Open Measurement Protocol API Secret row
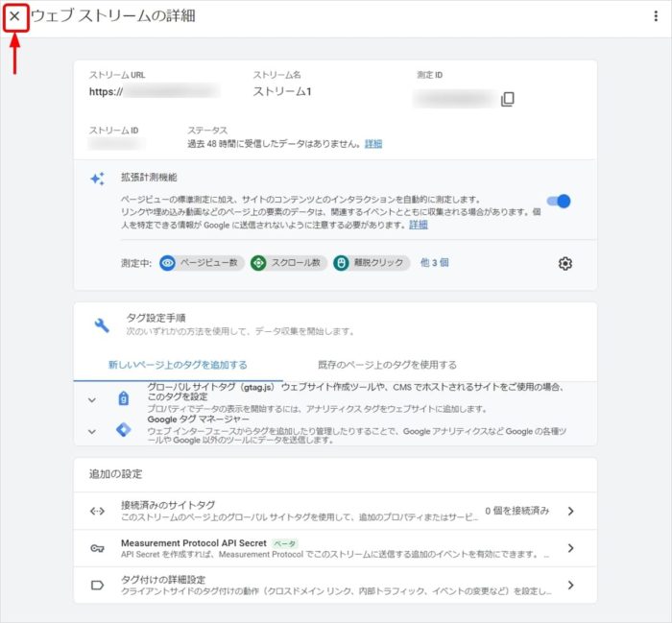The height and width of the screenshot is (623, 672). 335,548
